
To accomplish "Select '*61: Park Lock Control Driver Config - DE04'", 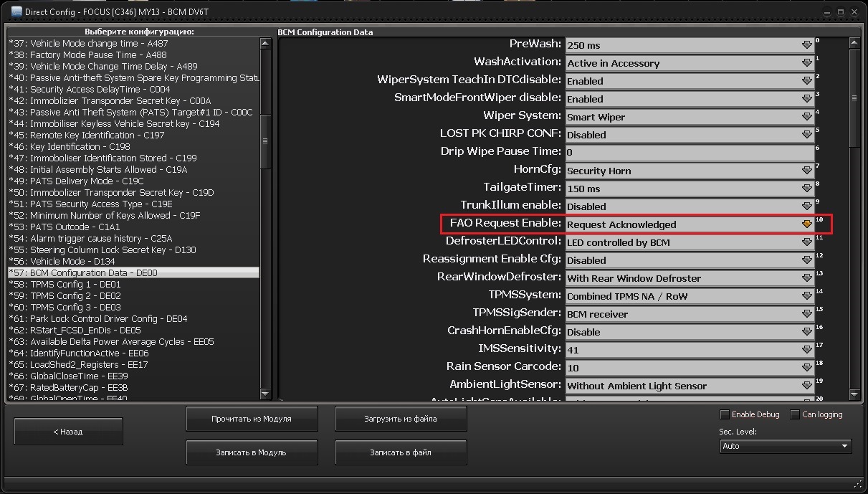I will point(133,318).
